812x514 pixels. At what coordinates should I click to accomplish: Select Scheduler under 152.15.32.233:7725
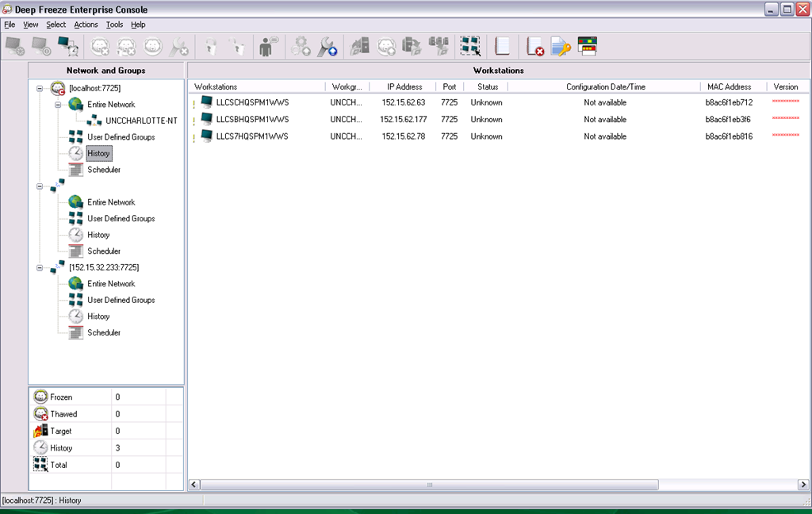[x=104, y=332]
